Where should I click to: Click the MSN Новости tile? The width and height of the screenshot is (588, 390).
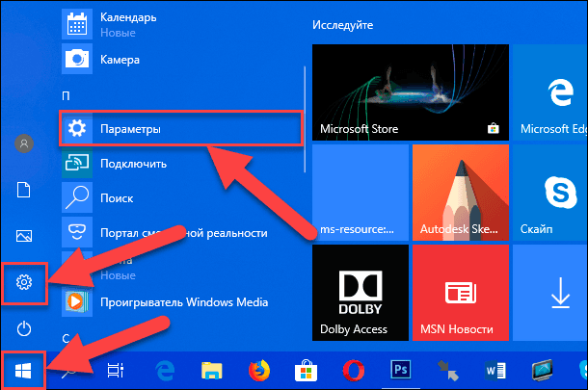point(461,293)
